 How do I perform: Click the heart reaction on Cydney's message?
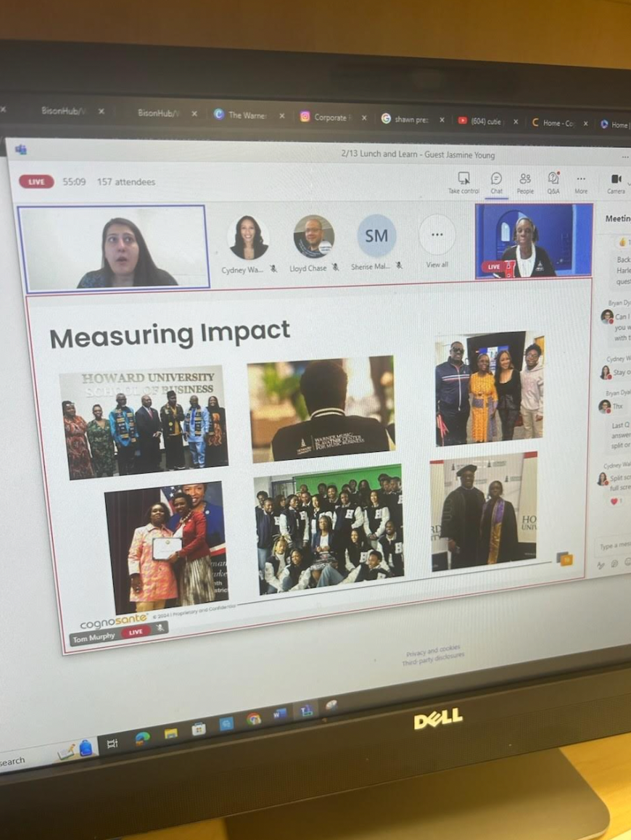614,501
